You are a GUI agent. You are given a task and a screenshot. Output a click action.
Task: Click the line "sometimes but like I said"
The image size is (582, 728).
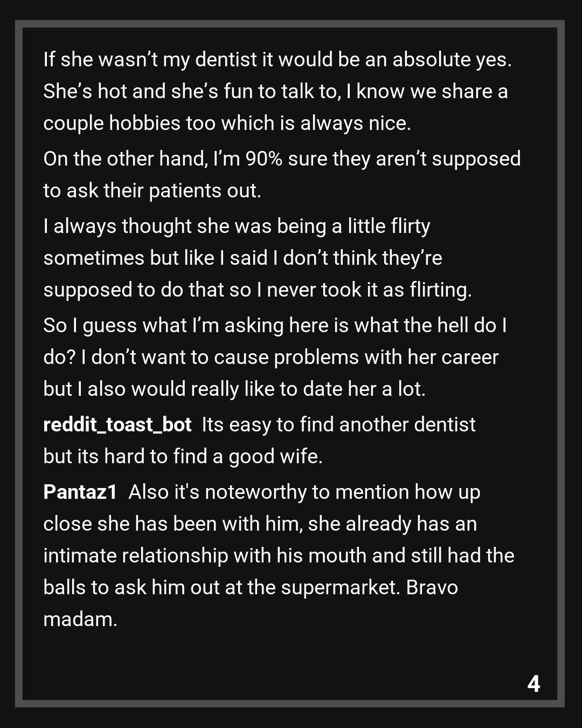click(242, 258)
